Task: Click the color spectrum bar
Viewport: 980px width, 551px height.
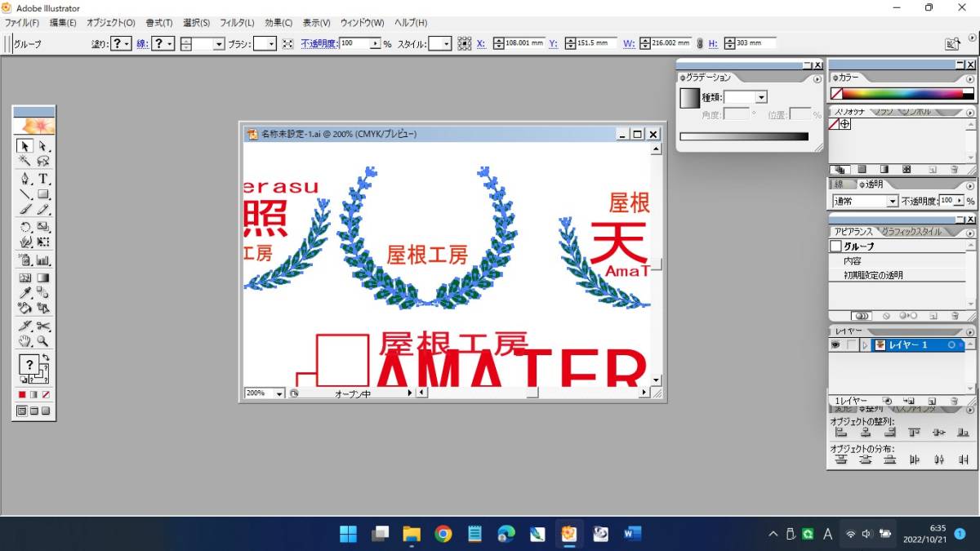Action: coord(902,94)
